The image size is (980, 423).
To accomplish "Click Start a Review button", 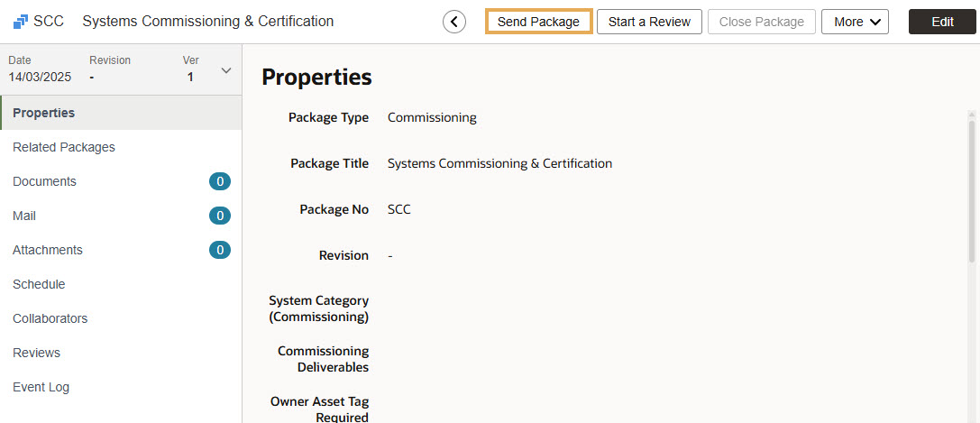I will click(649, 22).
